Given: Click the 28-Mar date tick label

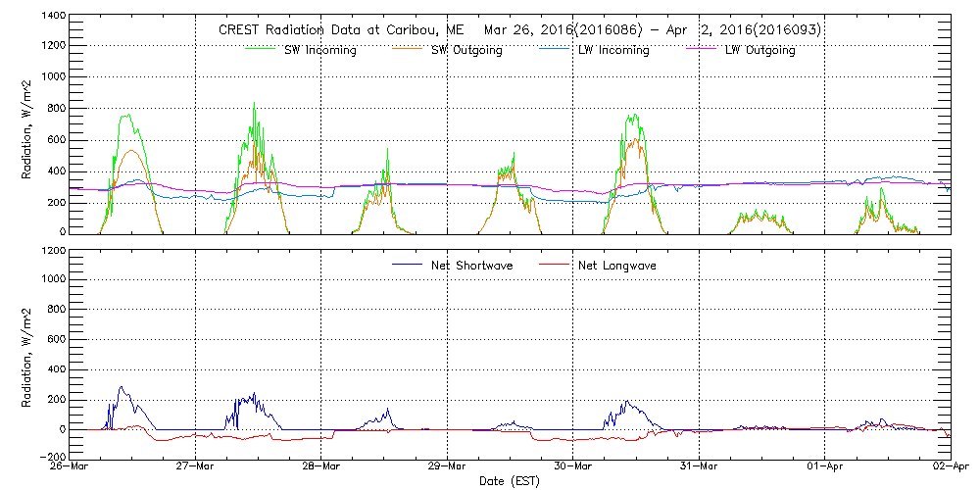Looking at the screenshot, I should [321, 467].
